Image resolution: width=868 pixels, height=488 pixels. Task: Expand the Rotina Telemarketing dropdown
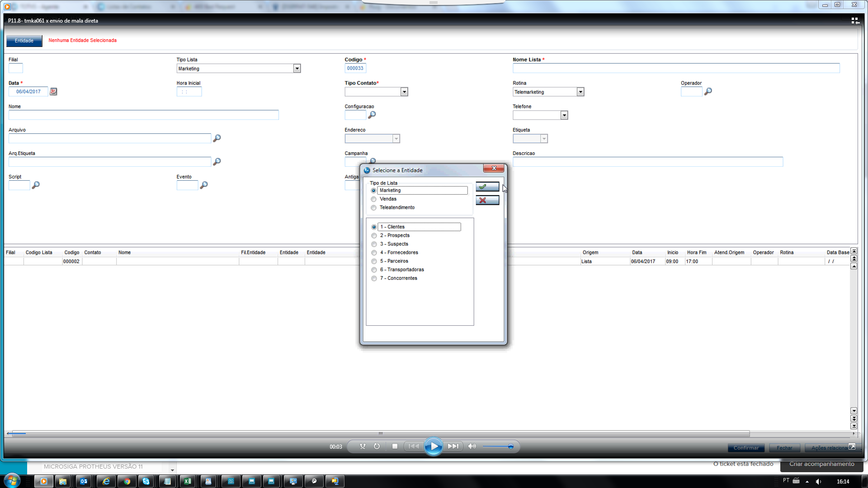[580, 92]
